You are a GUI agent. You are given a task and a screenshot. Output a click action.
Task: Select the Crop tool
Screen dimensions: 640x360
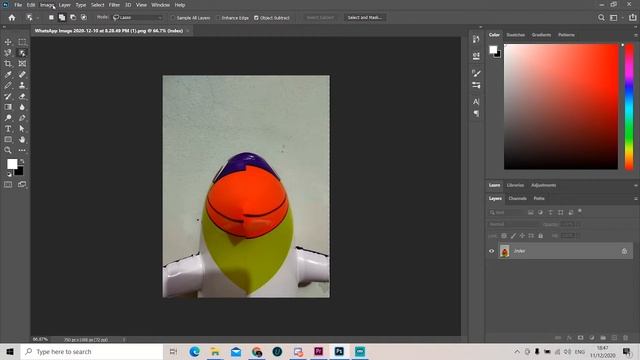[8, 64]
